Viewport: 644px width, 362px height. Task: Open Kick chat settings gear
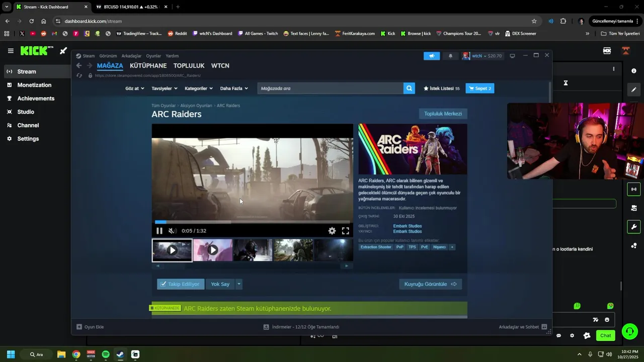(572, 335)
